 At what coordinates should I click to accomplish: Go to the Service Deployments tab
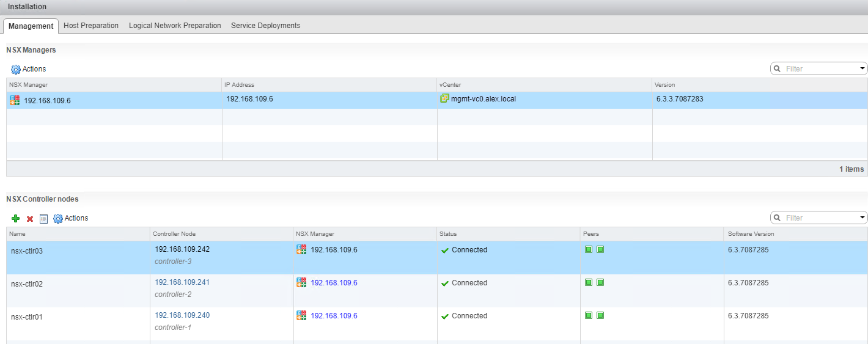[x=265, y=26]
